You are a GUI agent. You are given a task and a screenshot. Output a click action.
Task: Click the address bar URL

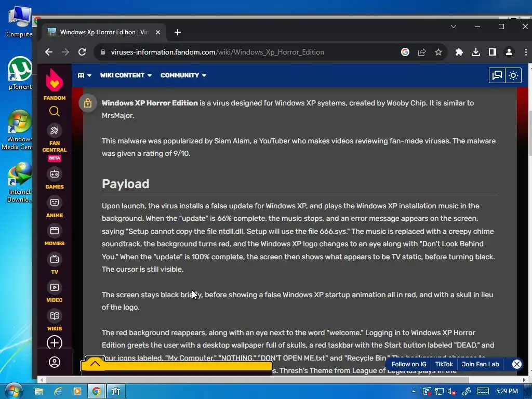pyautogui.click(x=218, y=52)
